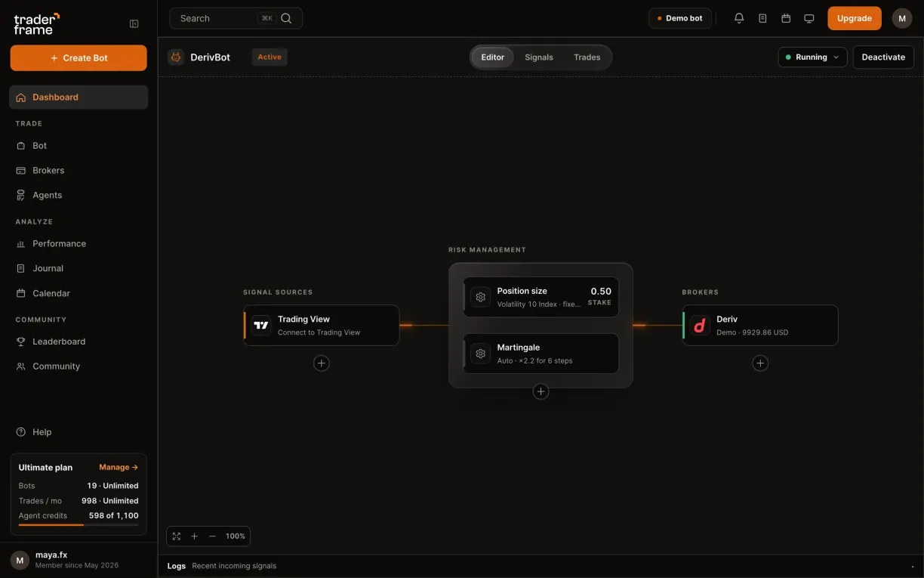The image size is (924, 578).
Task: Click the Deriv broker logo icon
Action: (x=700, y=325)
